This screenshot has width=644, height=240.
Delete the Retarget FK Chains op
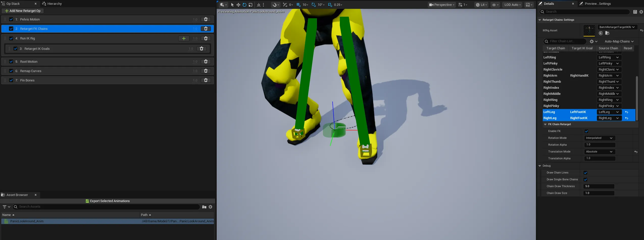click(206, 29)
